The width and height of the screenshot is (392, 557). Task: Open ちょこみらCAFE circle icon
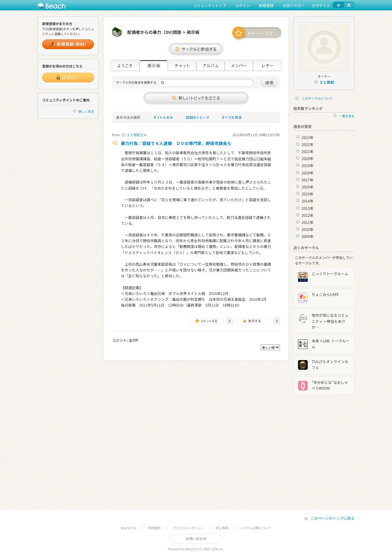tap(303, 298)
